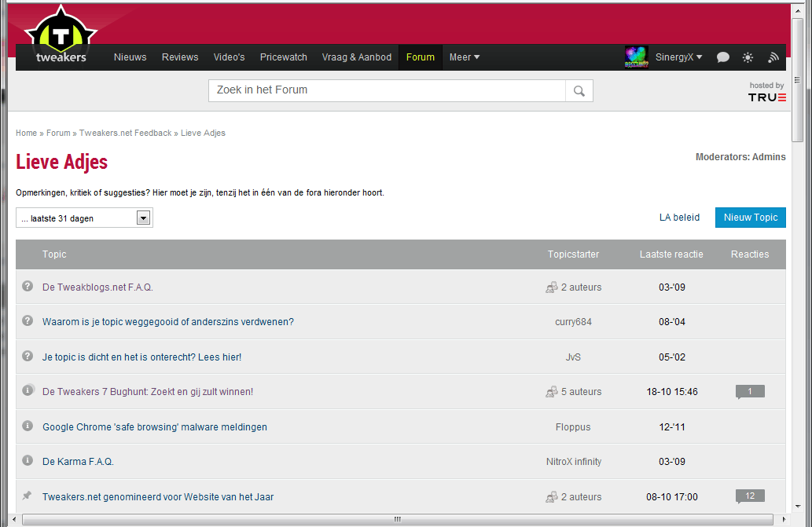Open 'Google Chrome safe browsing malware meldingen' topic
This screenshot has height=527, width=812.
(155, 426)
